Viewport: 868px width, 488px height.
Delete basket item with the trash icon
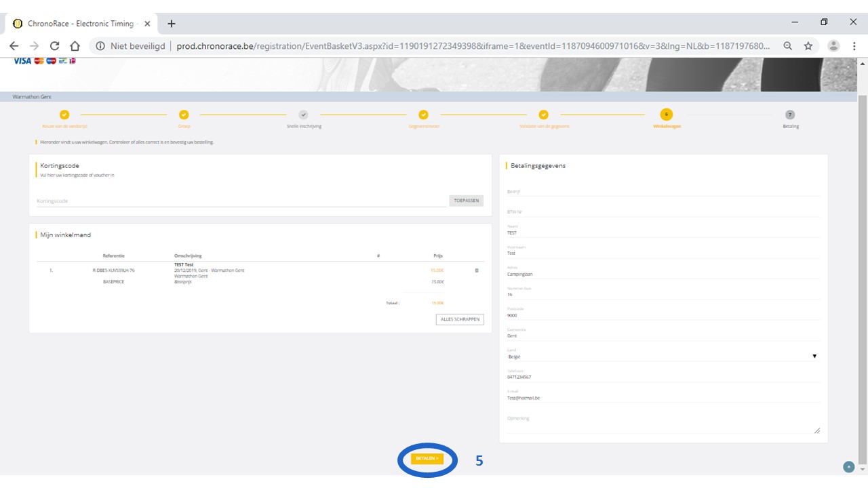click(476, 270)
